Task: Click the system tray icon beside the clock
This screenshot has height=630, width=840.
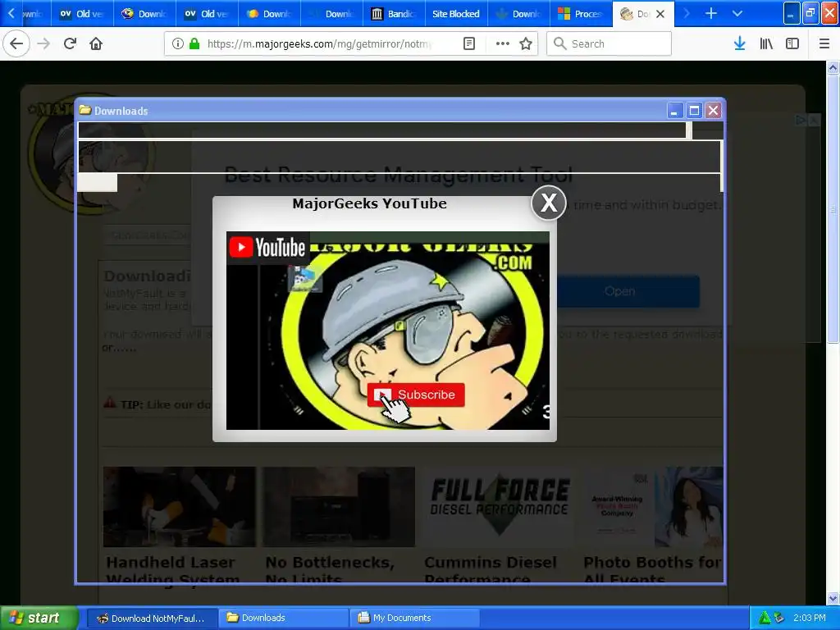Action: click(779, 618)
